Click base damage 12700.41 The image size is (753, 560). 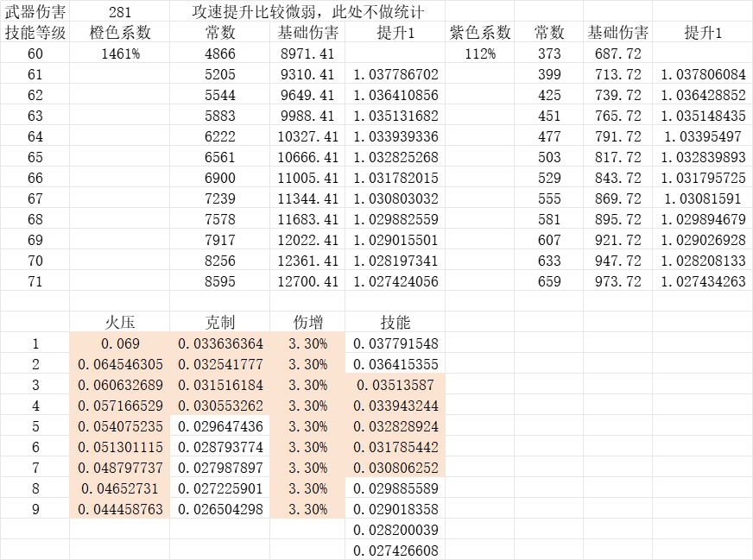click(307, 281)
